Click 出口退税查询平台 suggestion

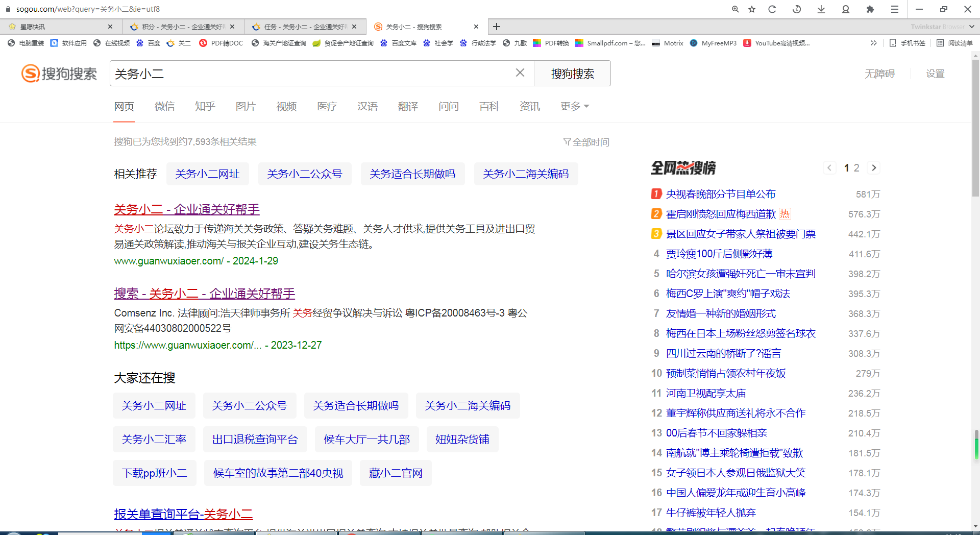coord(255,439)
